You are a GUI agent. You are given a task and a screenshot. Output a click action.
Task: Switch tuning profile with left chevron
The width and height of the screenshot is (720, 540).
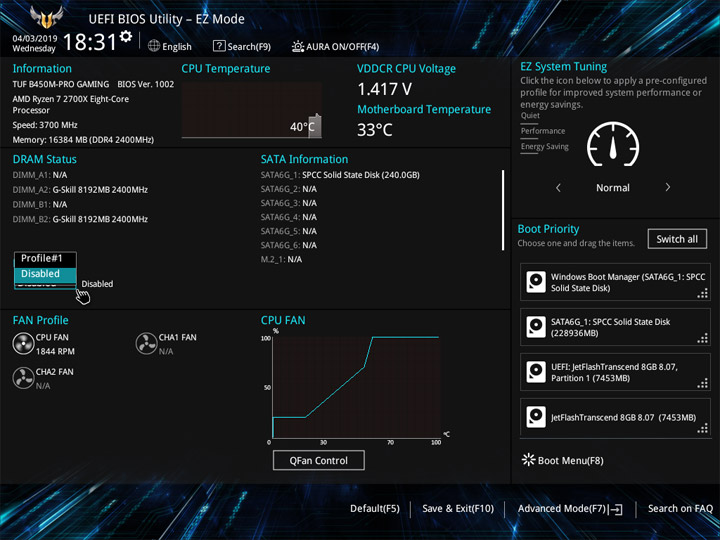[558, 187]
